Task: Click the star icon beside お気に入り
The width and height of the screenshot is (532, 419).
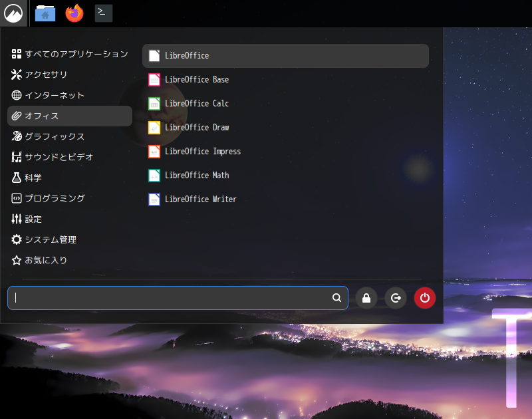Action: coord(16,260)
